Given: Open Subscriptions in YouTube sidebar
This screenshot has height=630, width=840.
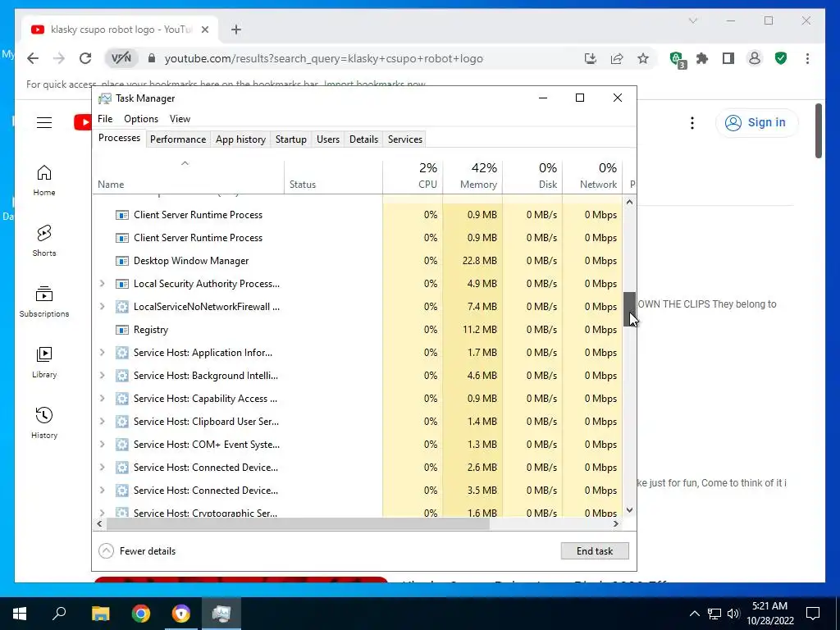Looking at the screenshot, I should (44, 301).
